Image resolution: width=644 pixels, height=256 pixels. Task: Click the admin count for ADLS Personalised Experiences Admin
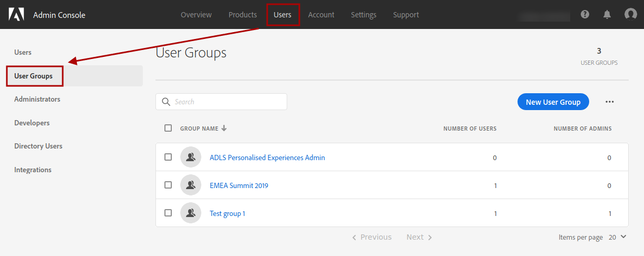[609, 157]
